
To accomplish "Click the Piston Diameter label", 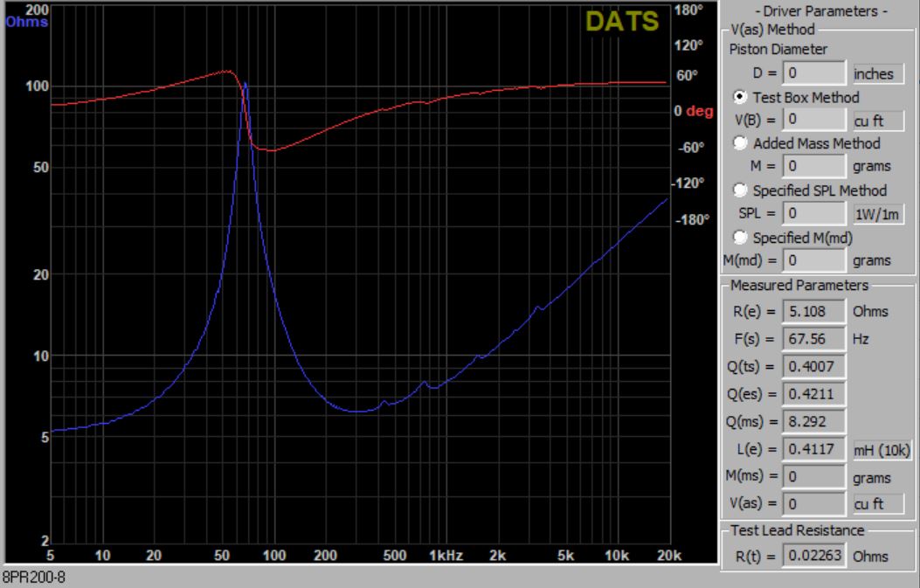I will tap(778, 49).
